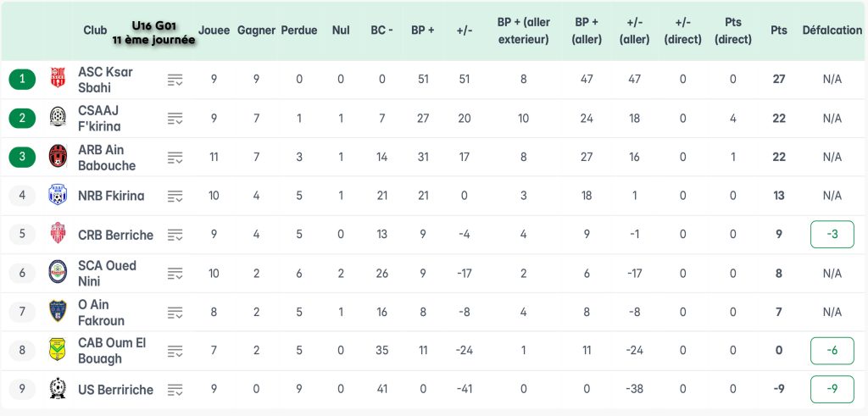Sort by the Pts column header

778,31
